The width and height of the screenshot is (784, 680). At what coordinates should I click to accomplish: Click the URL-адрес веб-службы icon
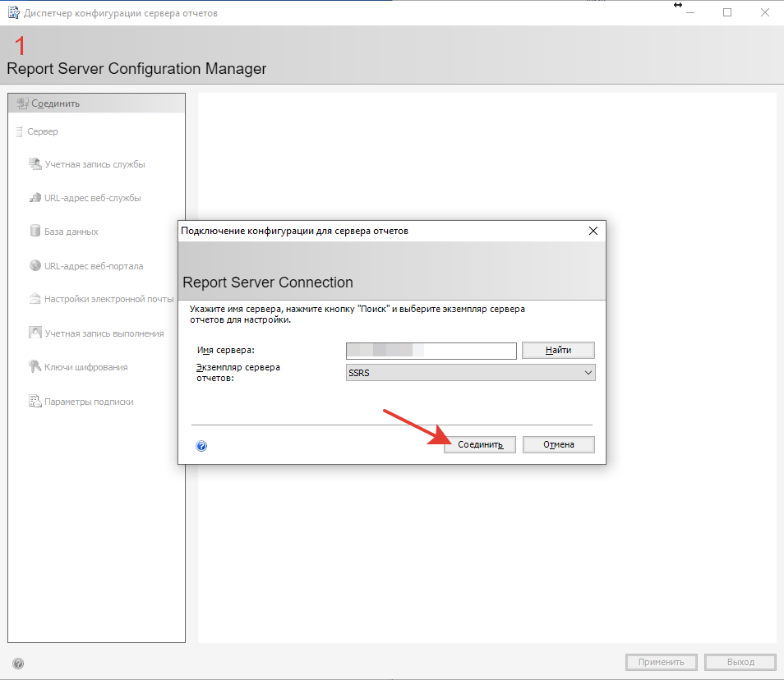coord(35,198)
